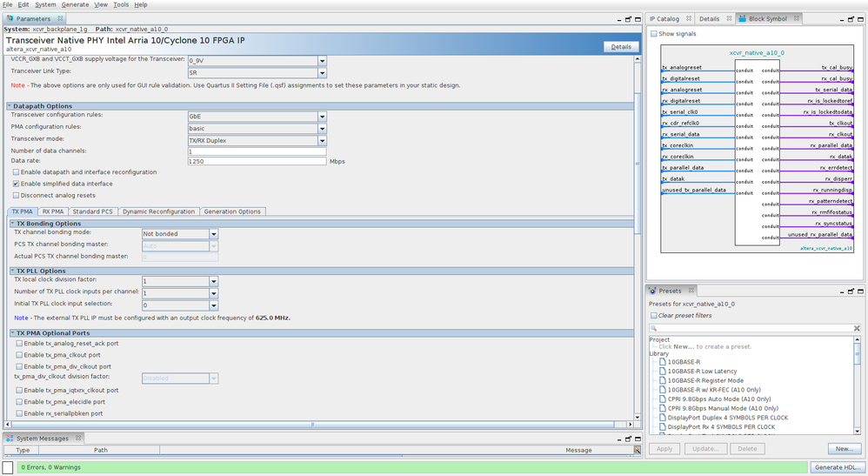Screen dimensions: 868x476
Task: Enable tx_pma_iqtxrx_clkout port checkbox
Action: 19,390
